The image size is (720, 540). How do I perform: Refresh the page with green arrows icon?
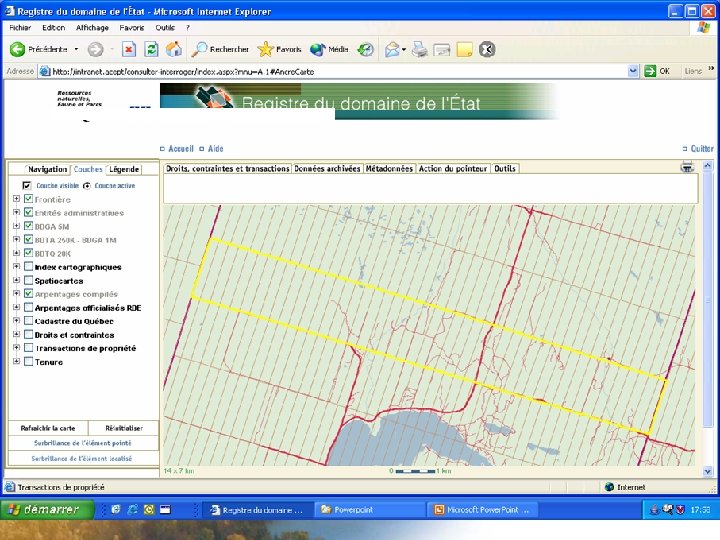tap(152, 49)
